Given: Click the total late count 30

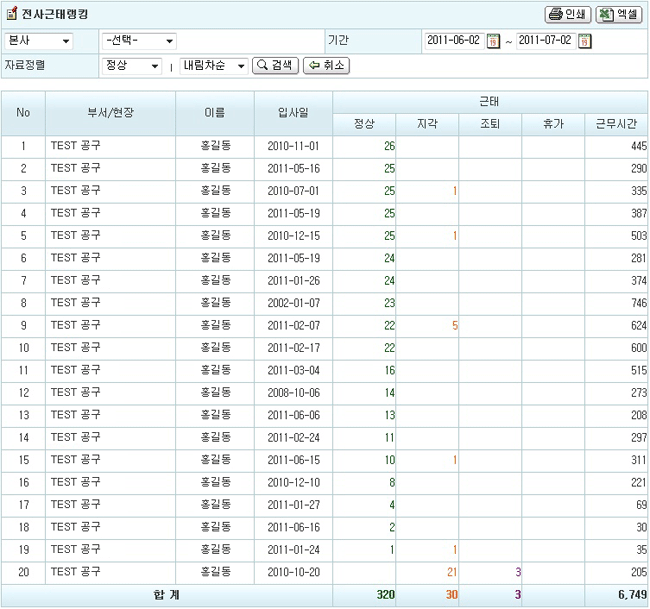Looking at the screenshot, I should click(x=452, y=595).
